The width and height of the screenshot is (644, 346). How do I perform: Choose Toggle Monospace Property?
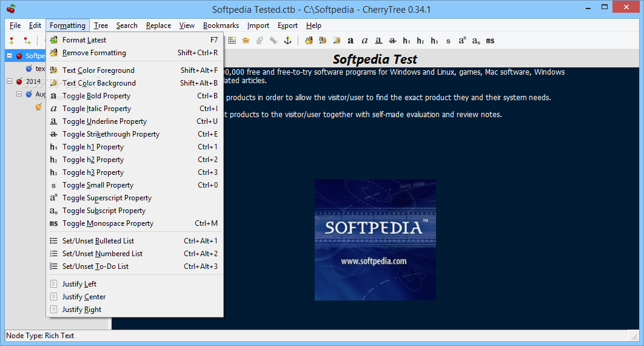(x=134, y=223)
